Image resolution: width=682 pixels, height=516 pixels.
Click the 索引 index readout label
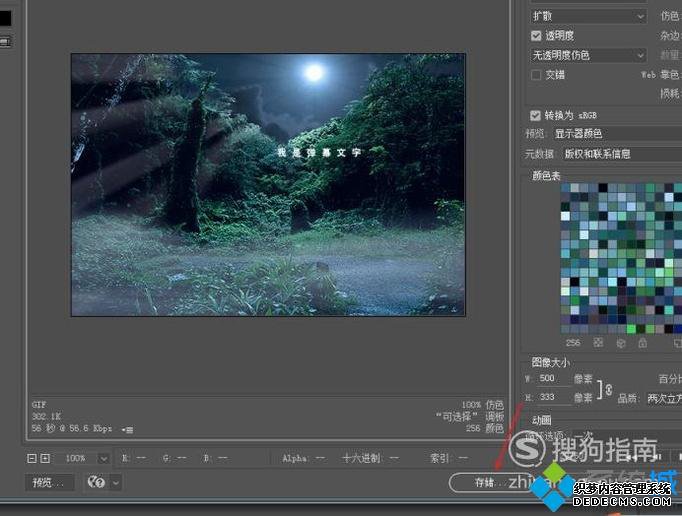[440, 458]
